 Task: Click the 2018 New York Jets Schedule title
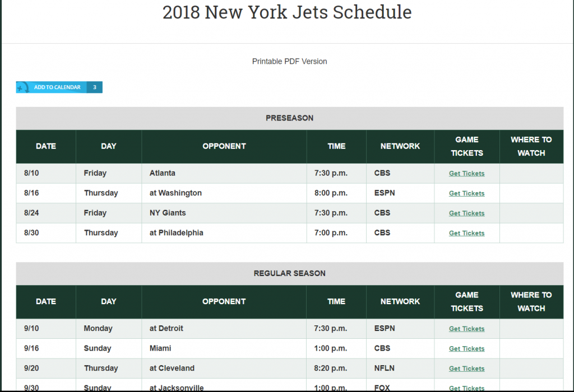pos(287,12)
